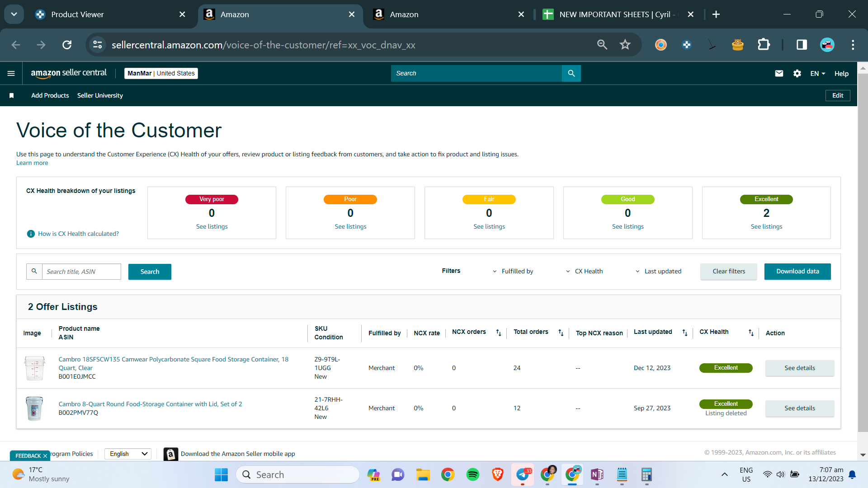The height and width of the screenshot is (488, 868).
Task: Open Seller University in navigation bar
Action: point(100,95)
